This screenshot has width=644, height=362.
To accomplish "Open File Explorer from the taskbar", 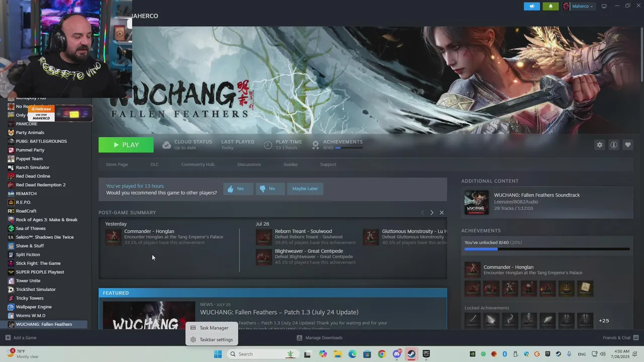I will (x=338, y=354).
